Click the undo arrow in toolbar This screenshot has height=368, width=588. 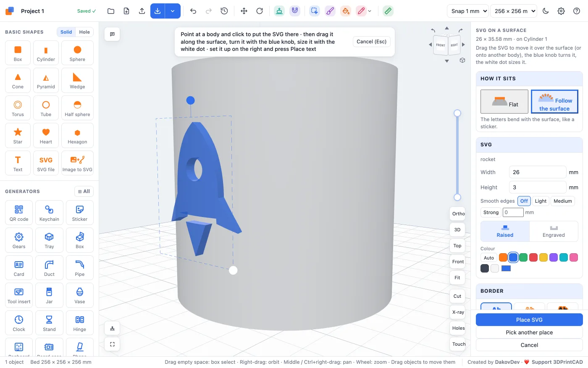click(193, 11)
